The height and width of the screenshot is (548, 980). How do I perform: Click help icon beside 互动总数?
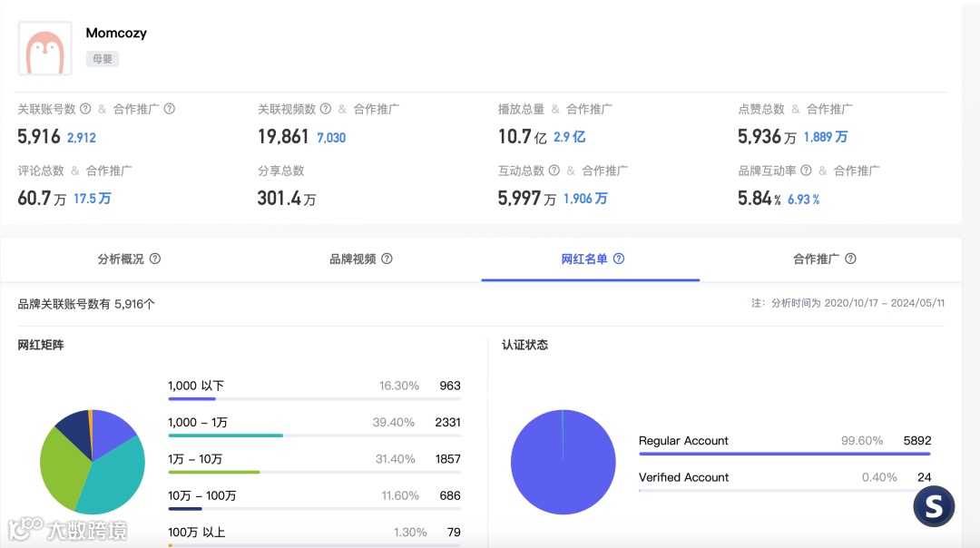(554, 171)
